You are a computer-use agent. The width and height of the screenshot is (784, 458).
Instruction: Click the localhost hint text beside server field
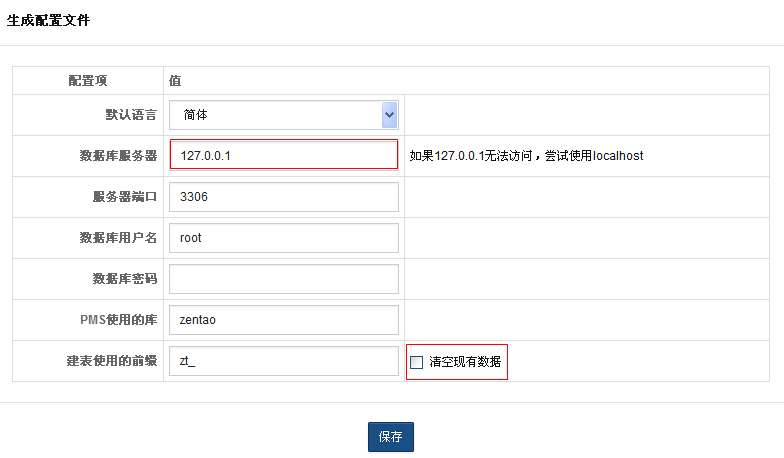pos(526,156)
